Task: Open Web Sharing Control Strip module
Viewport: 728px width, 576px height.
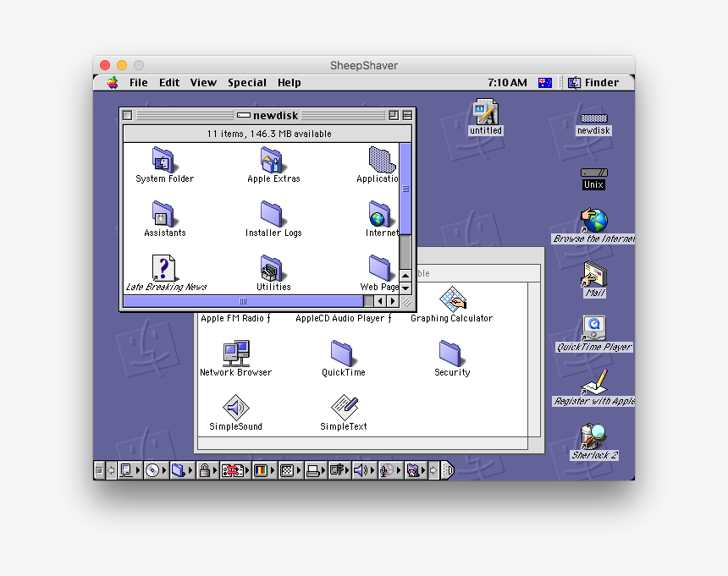Action: 416,471
